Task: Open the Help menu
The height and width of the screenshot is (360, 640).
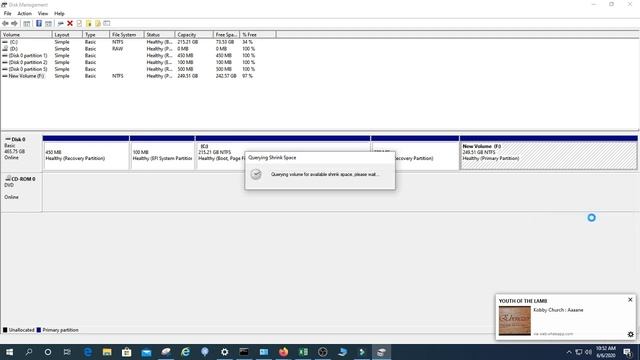Action: [59, 13]
